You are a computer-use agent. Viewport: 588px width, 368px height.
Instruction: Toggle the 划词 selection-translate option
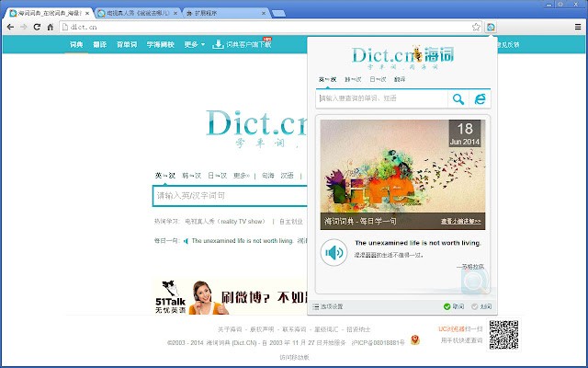pyautogui.click(x=481, y=306)
